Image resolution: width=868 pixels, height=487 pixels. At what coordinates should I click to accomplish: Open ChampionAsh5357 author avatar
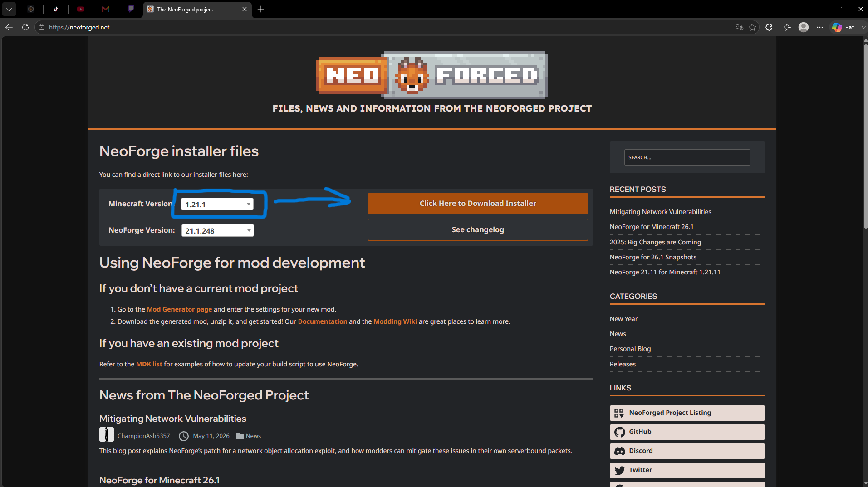(x=107, y=434)
